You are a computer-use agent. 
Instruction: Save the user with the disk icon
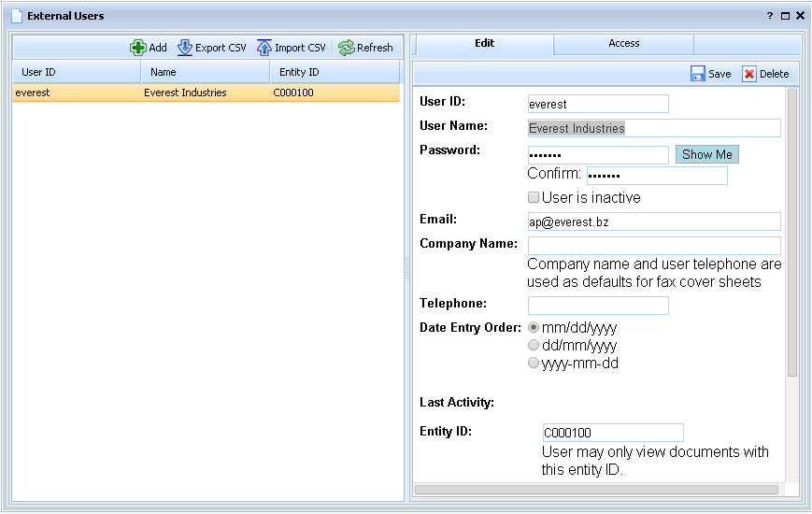(x=698, y=74)
